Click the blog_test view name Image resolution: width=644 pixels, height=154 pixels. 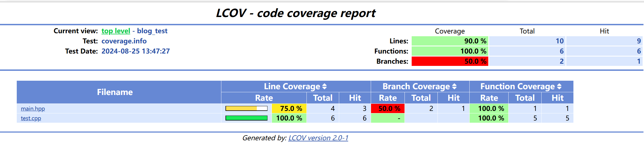tap(152, 31)
